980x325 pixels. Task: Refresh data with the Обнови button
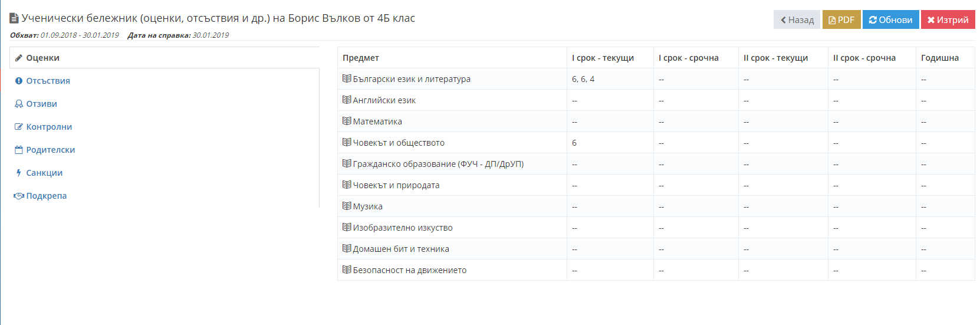tap(890, 19)
